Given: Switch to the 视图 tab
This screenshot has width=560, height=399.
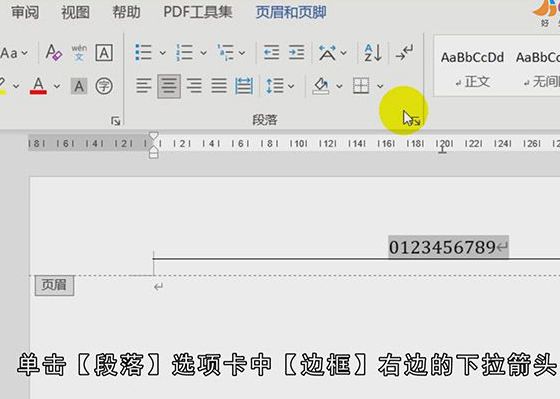Looking at the screenshot, I should [x=75, y=13].
